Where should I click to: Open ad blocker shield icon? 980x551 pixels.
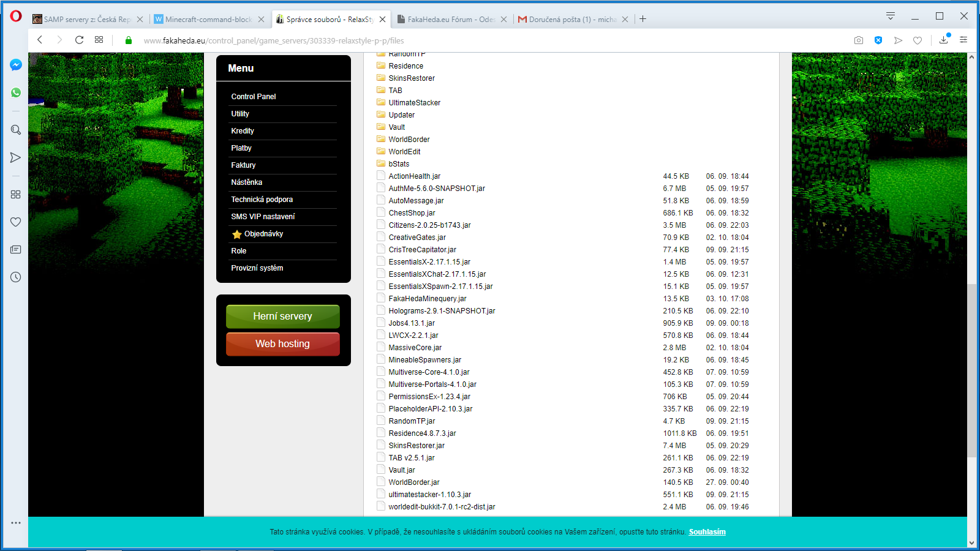coord(878,40)
